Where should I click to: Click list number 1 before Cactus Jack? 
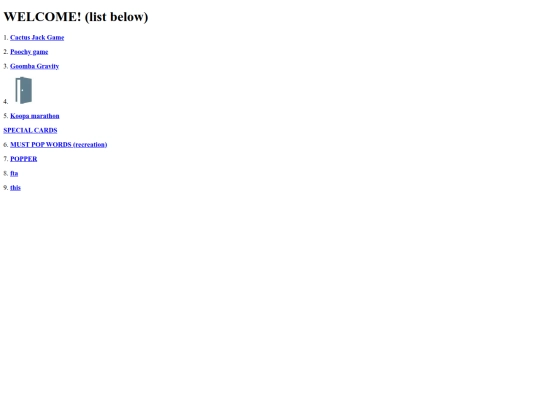pyautogui.click(x=6, y=38)
